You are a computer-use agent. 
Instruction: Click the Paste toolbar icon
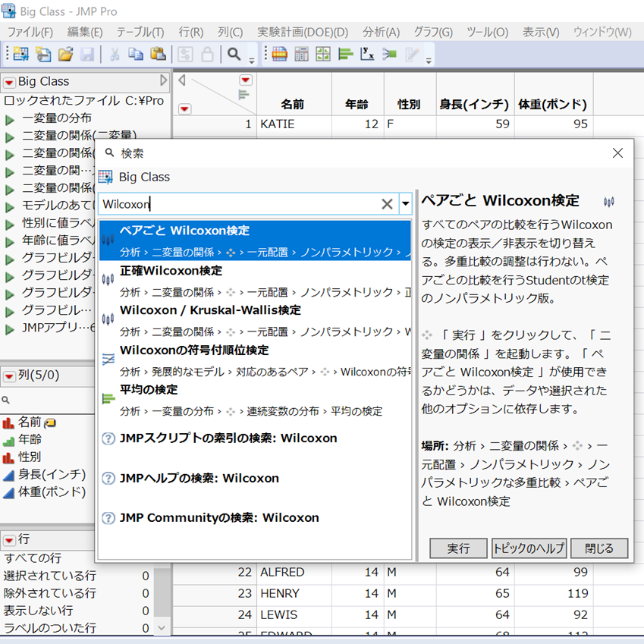[158, 54]
